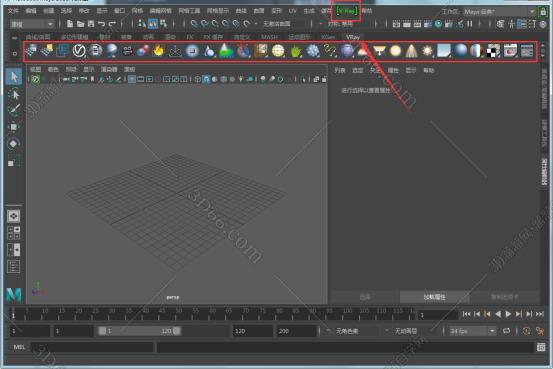Click the open scene folder icon
The image size is (553, 369).
[80, 24]
